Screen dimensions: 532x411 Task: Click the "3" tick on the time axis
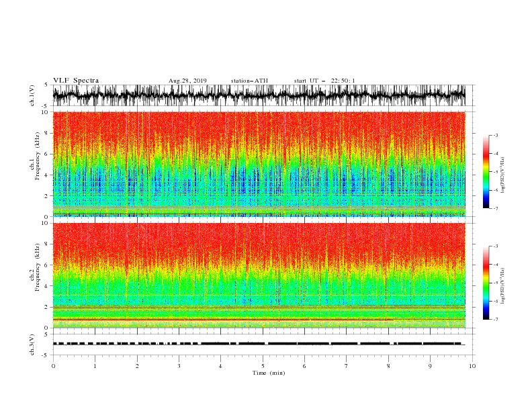(x=179, y=366)
